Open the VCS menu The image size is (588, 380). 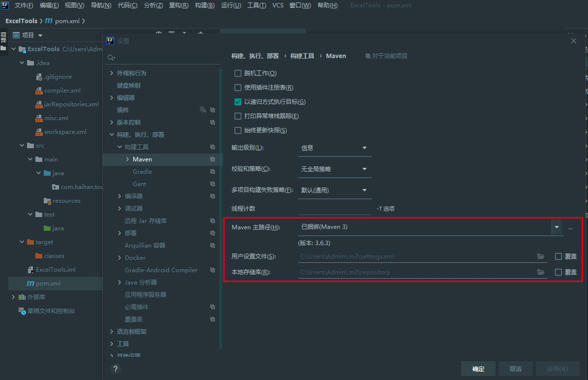(x=278, y=5)
